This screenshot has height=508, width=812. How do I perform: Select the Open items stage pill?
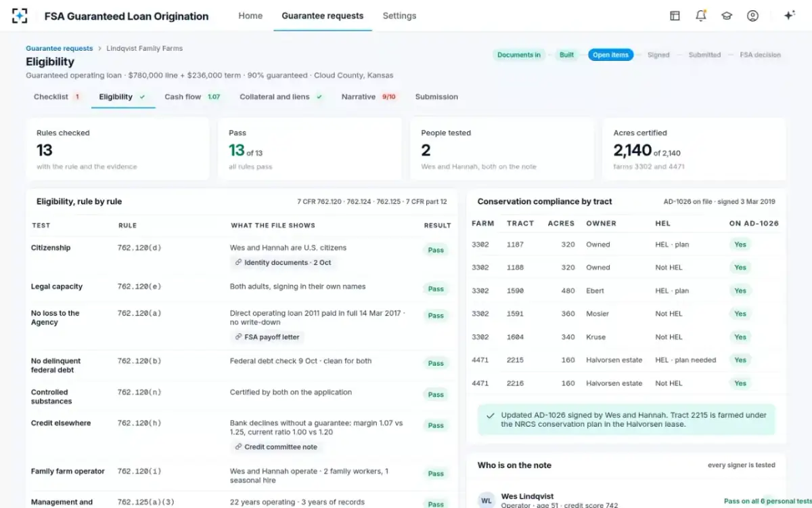tap(610, 55)
